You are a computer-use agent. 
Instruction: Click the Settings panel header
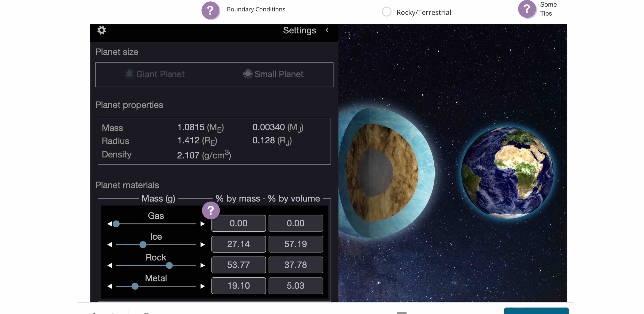(x=299, y=30)
